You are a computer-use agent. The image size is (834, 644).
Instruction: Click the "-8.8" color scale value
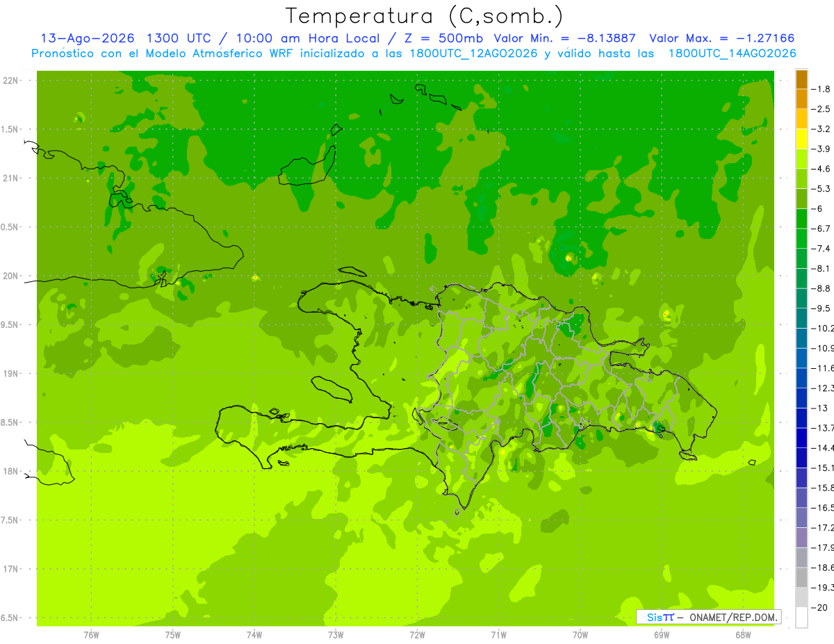[x=821, y=288]
